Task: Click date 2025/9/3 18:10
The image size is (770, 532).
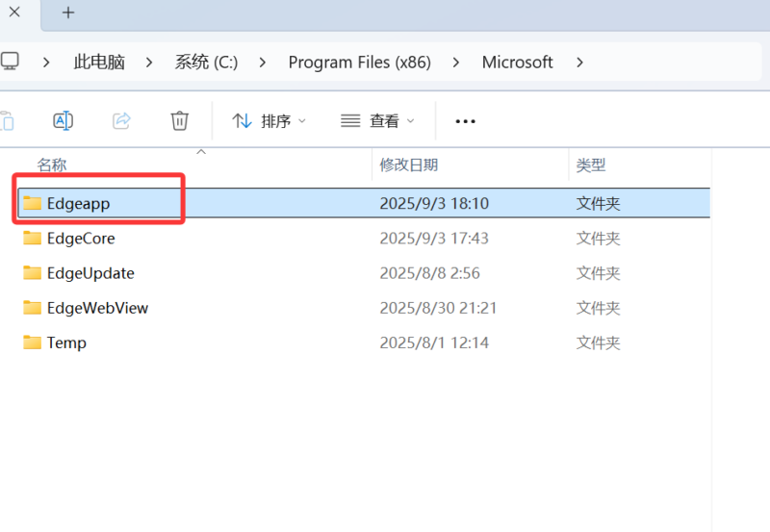Action: coord(434,204)
